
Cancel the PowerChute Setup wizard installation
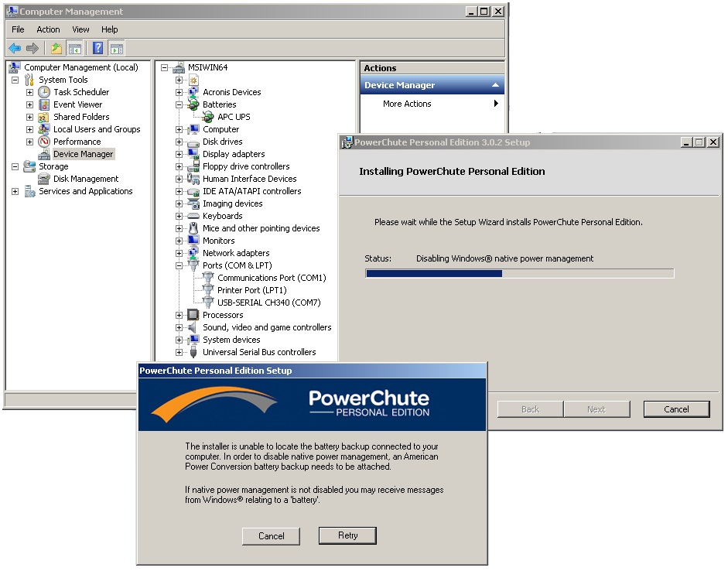[x=676, y=409]
